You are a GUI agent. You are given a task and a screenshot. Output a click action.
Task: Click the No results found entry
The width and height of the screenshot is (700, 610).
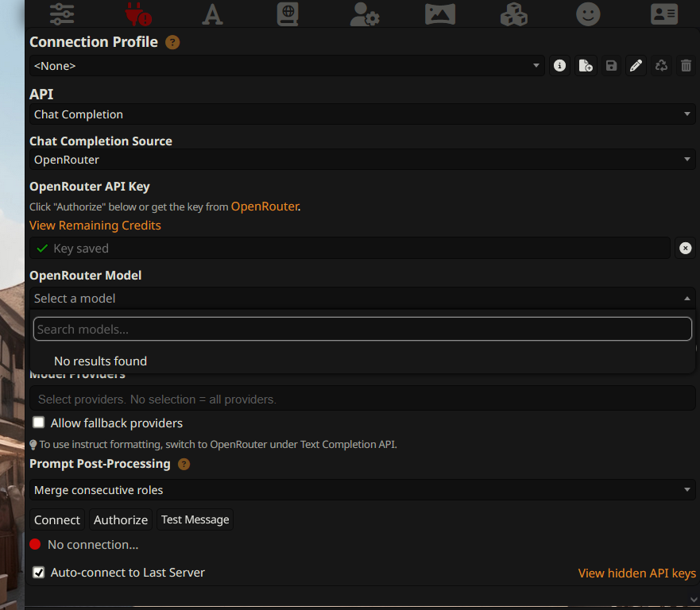coord(100,361)
